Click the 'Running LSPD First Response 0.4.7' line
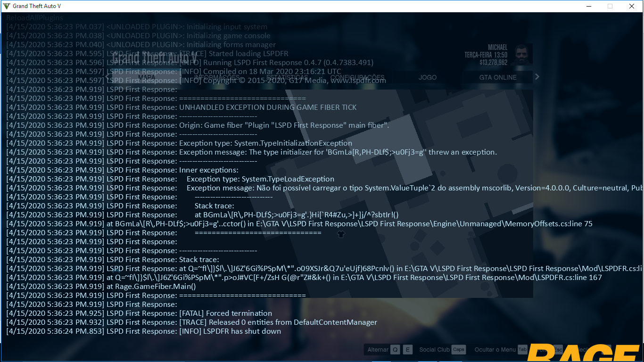Viewport: 644px width, 362px height. click(x=190, y=63)
